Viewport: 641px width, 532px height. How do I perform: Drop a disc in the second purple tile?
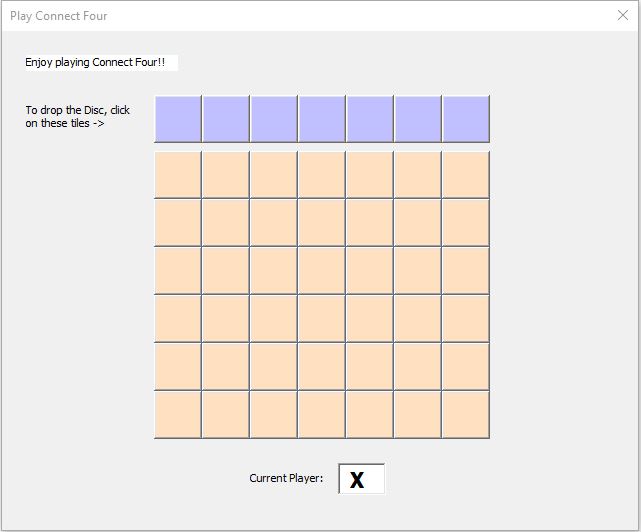point(226,119)
